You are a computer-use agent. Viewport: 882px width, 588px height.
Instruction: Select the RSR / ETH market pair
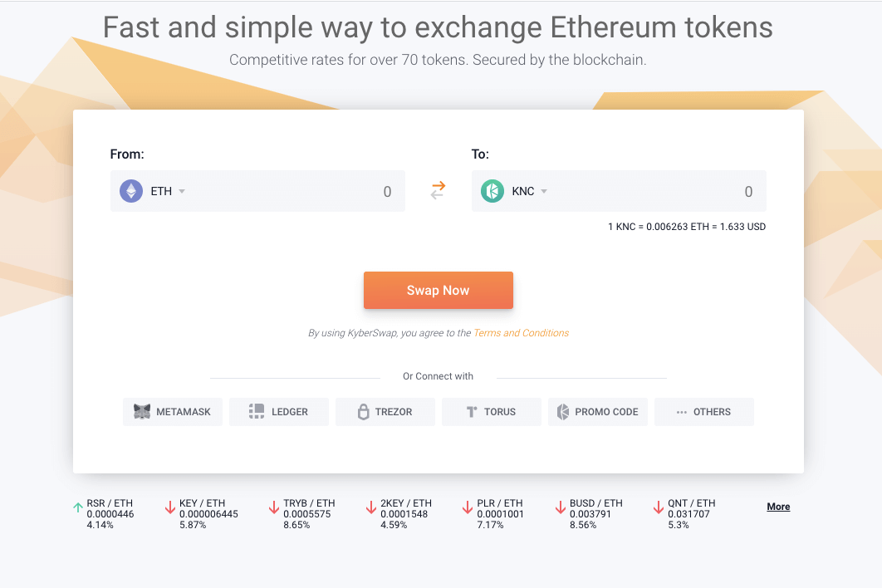tap(104, 514)
